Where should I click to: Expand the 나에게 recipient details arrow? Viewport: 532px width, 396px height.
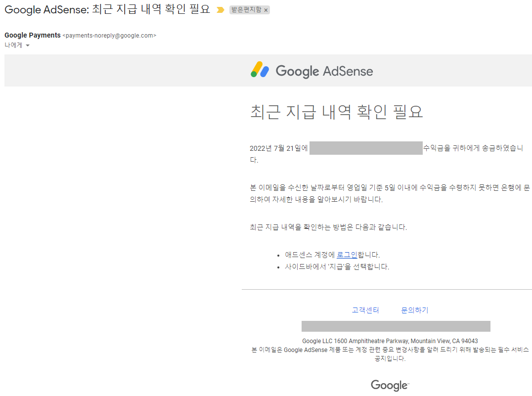[x=28, y=45]
